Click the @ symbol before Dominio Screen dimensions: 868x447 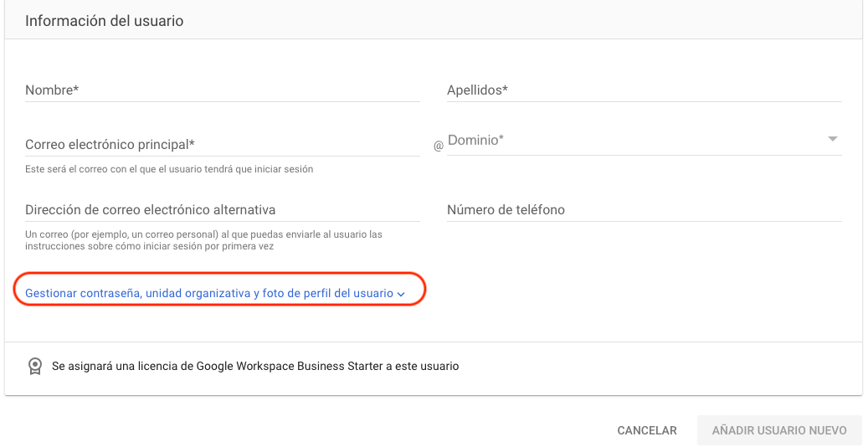439,146
